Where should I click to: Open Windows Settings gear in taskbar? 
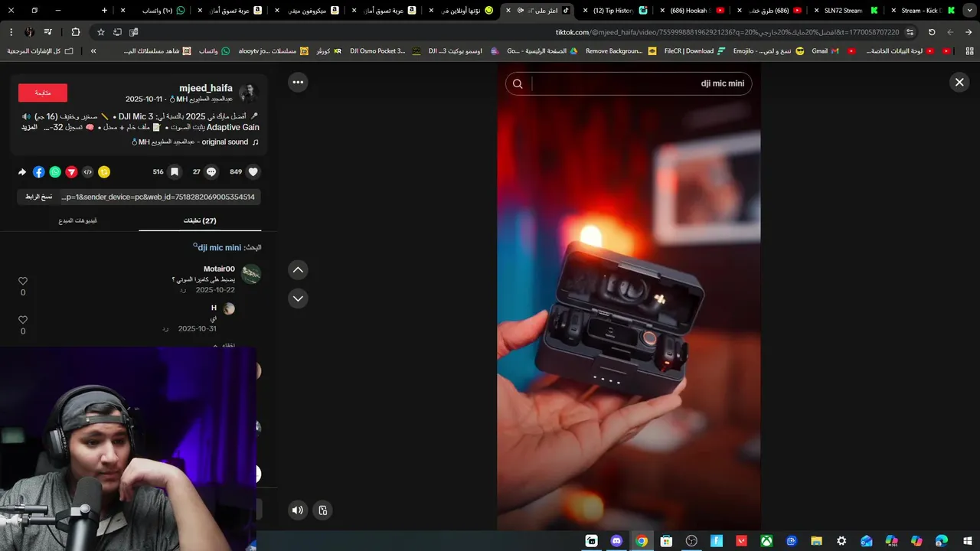(x=841, y=541)
